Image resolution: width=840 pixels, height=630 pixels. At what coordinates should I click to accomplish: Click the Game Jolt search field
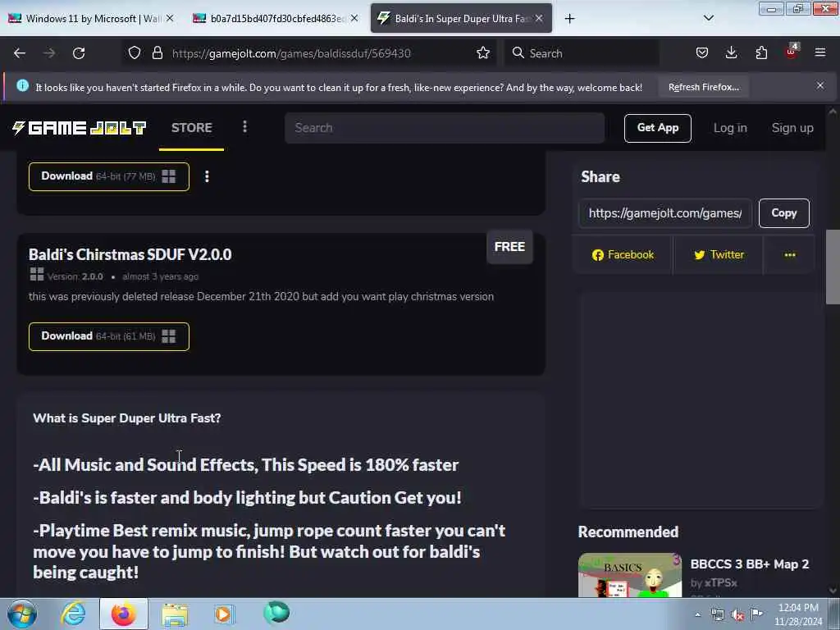pos(445,128)
